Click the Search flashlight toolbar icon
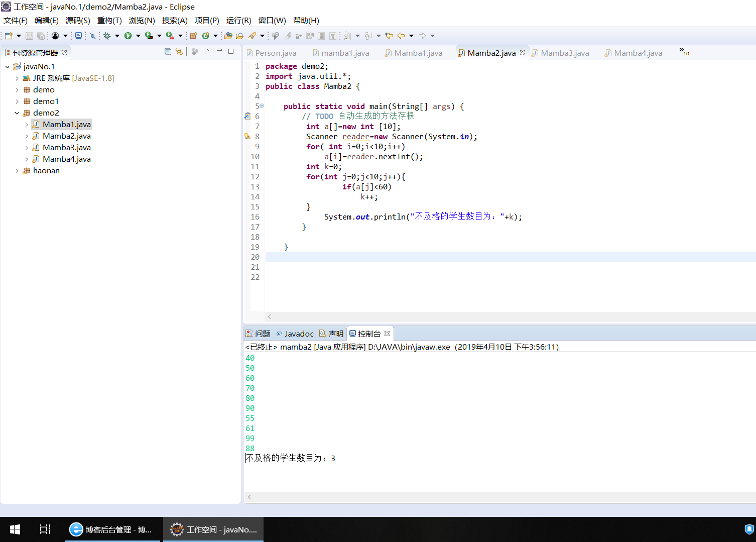The height and width of the screenshot is (542, 756). point(252,36)
